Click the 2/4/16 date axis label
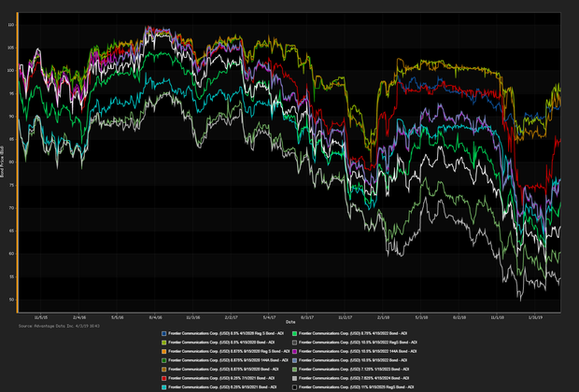Image resolution: width=579 pixels, height=392 pixels. point(79,317)
